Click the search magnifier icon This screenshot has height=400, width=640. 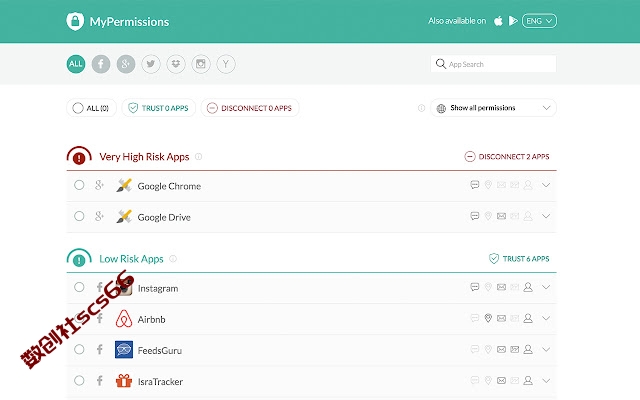440,64
